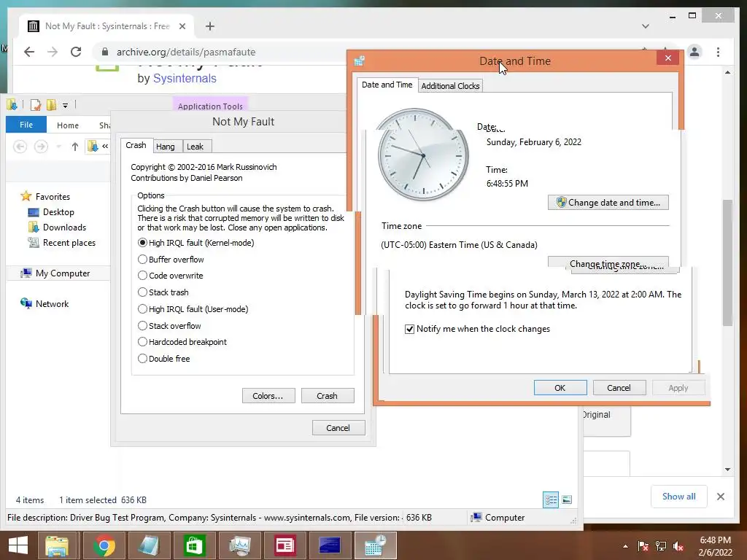Viewport: 747px width, 560px height.
Task: Click the Crash button
Action: click(x=328, y=396)
